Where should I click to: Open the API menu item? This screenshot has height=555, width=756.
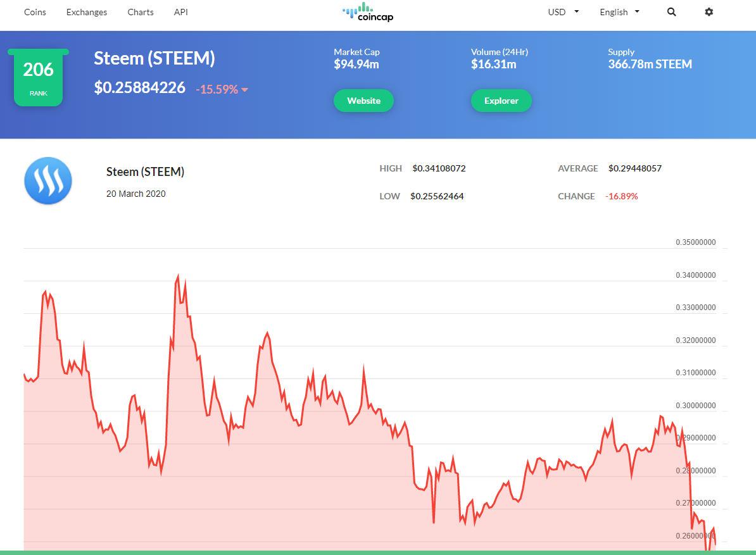[x=181, y=12]
